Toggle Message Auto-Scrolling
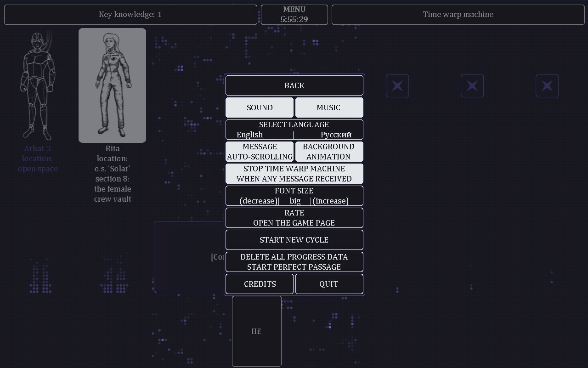This screenshot has width=588, height=368. (x=260, y=152)
